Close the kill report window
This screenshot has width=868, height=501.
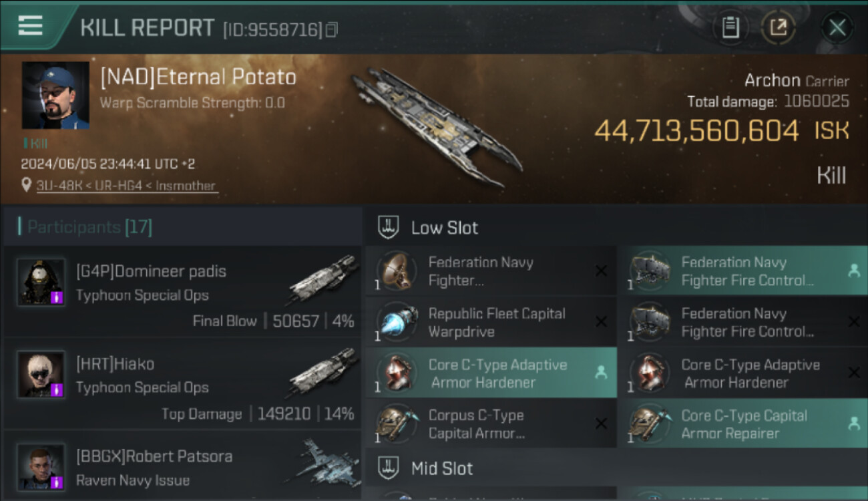click(837, 27)
